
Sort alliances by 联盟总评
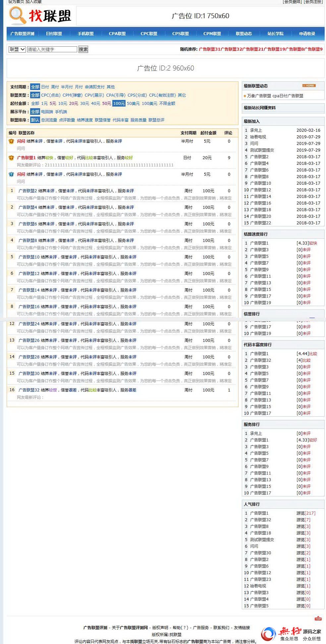156,120
